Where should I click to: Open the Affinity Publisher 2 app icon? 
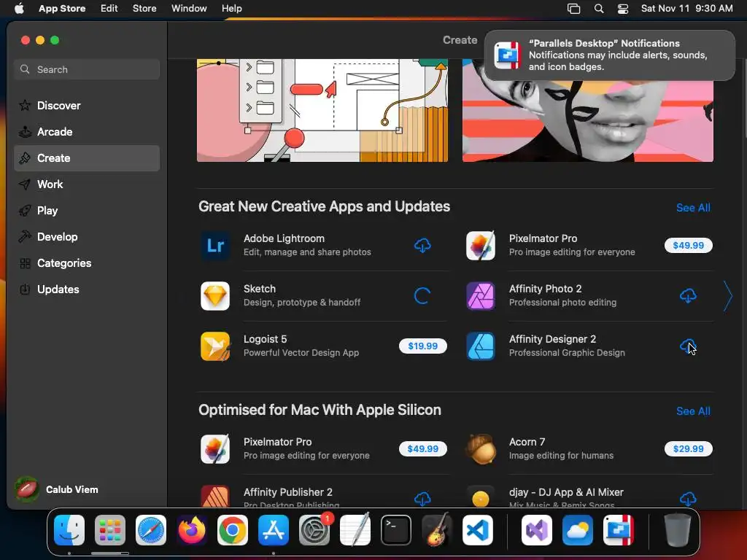(x=215, y=496)
